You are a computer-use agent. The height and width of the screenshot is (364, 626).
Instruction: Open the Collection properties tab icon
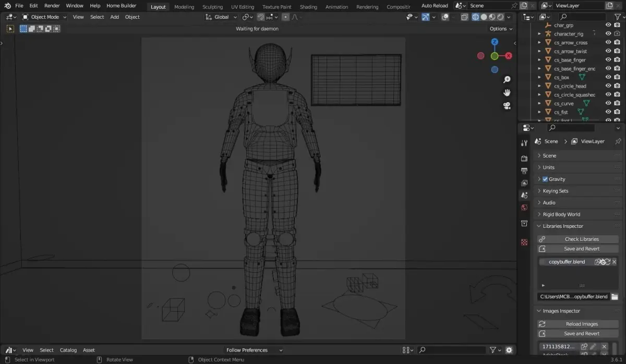[524, 223]
